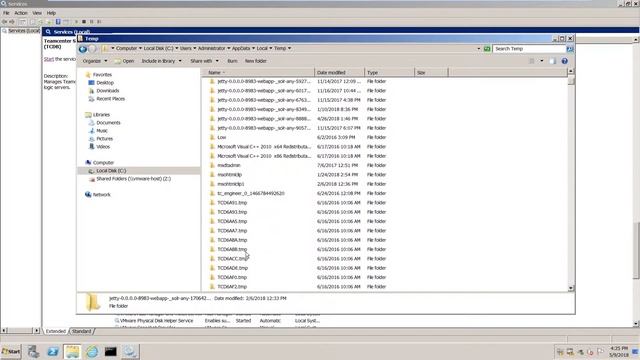Open Explorer's Help question-mark icon
640x360 pixels.
tap(564, 61)
